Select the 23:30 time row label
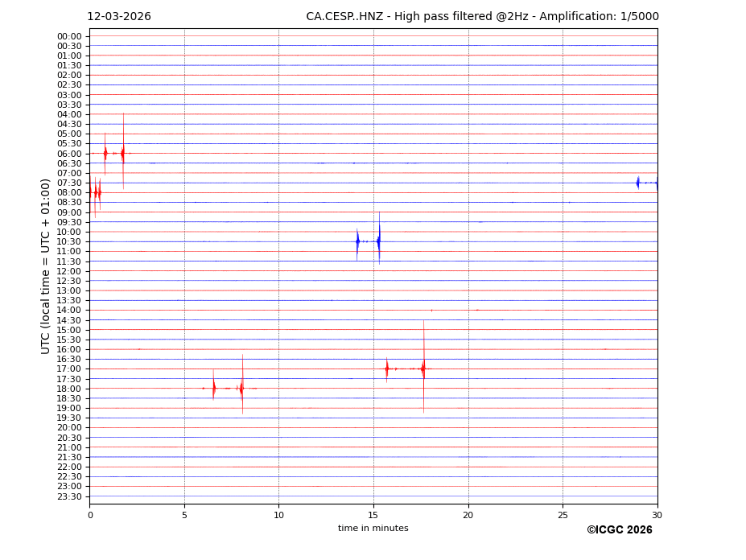746x560 pixels. click(69, 496)
